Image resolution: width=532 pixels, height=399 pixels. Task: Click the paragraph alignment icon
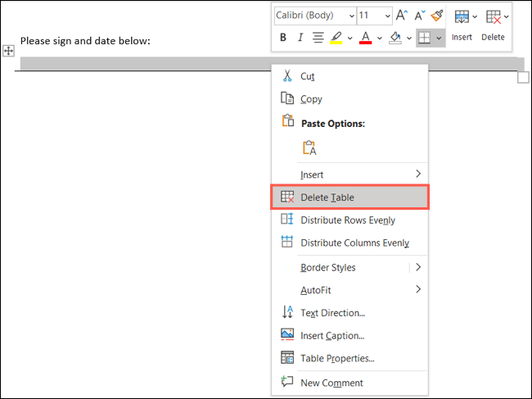click(x=317, y=38)
